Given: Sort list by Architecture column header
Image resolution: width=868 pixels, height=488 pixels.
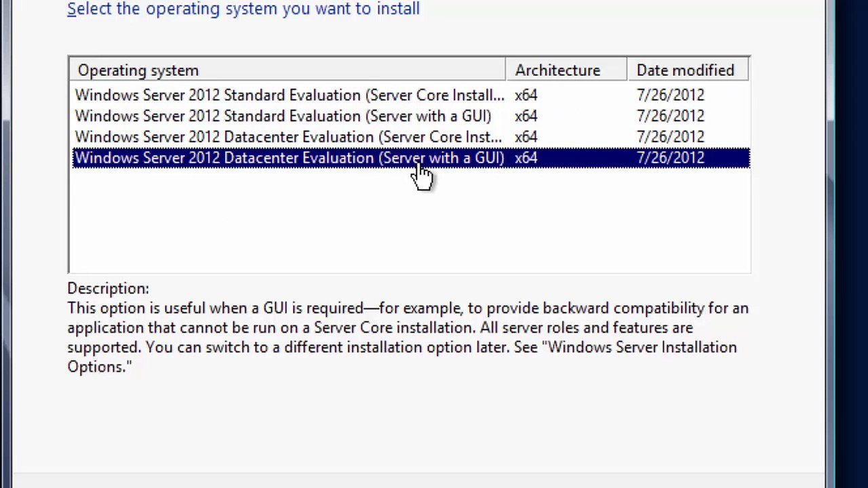Looking at the screenshot, I should (566, 70).
